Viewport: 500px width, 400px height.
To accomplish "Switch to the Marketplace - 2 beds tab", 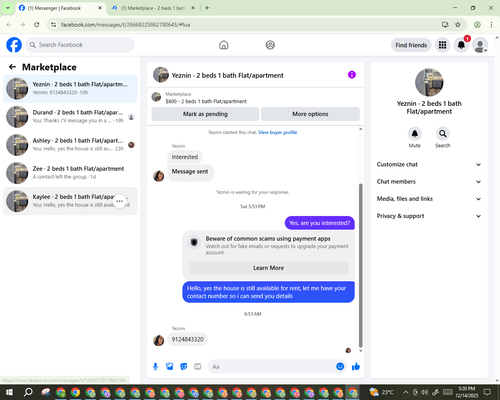I will click(153, 8).
